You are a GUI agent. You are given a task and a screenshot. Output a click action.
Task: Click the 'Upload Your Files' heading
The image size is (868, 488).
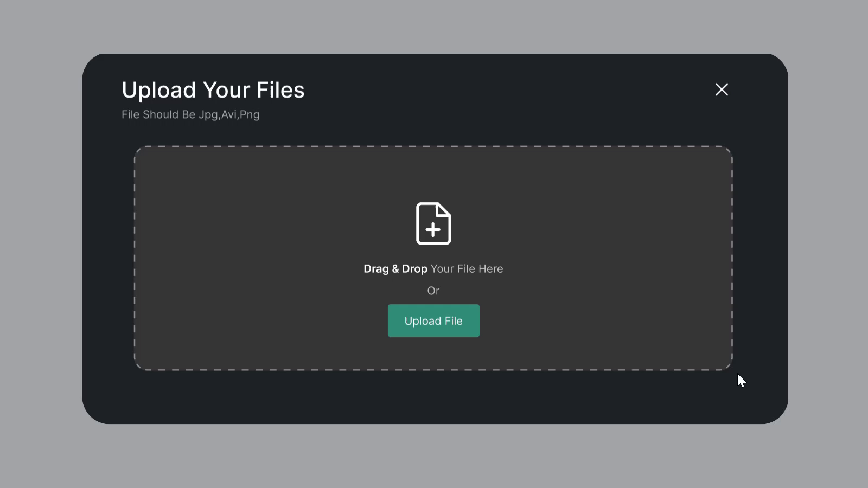[x=213, y=90]
